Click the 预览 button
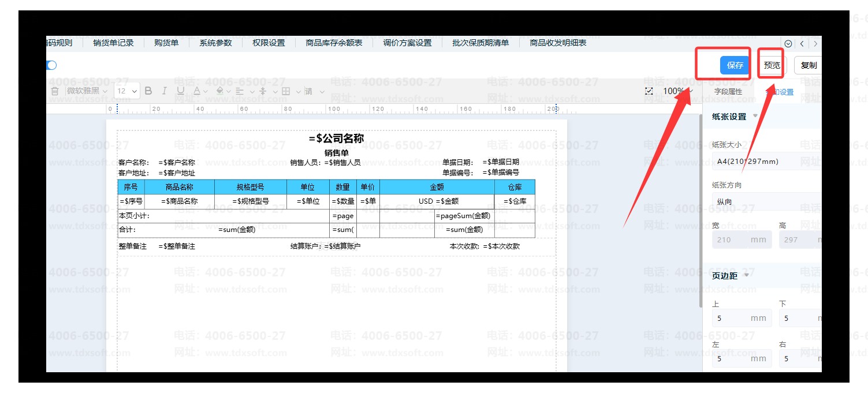868x393 pixels. click(772, 65)
